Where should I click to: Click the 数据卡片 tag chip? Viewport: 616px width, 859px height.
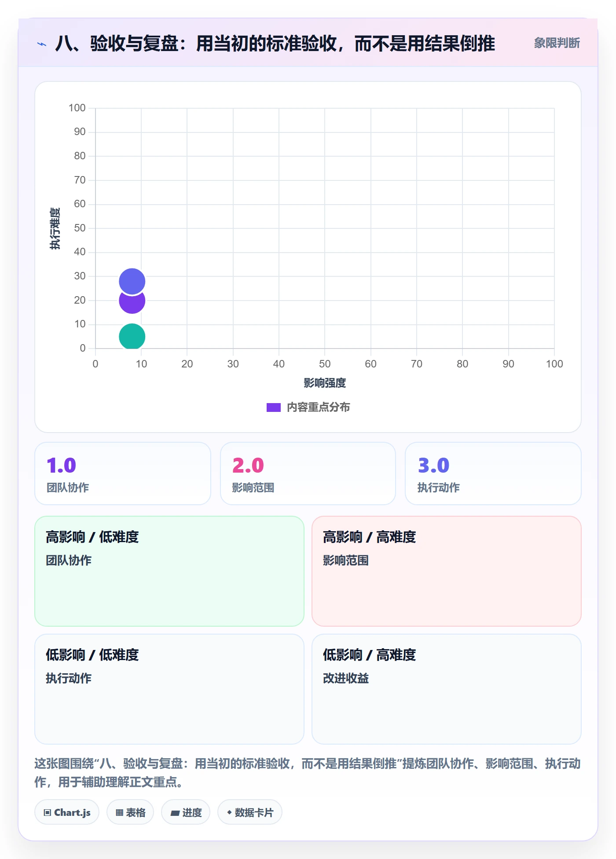(x=250, y=812)
